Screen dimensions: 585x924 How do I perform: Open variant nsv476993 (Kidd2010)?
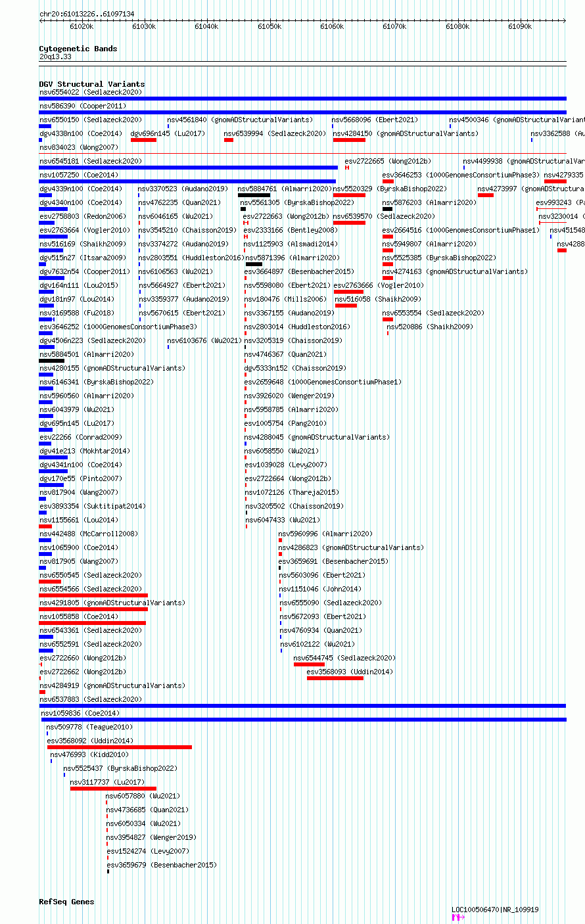click(x=90, y=754)
